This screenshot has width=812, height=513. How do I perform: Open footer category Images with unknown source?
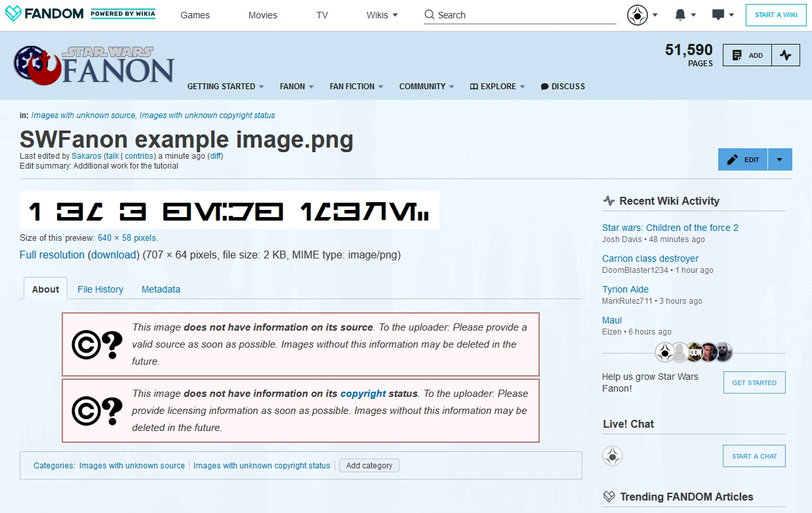pyautogui.click(x=132, y=466)
